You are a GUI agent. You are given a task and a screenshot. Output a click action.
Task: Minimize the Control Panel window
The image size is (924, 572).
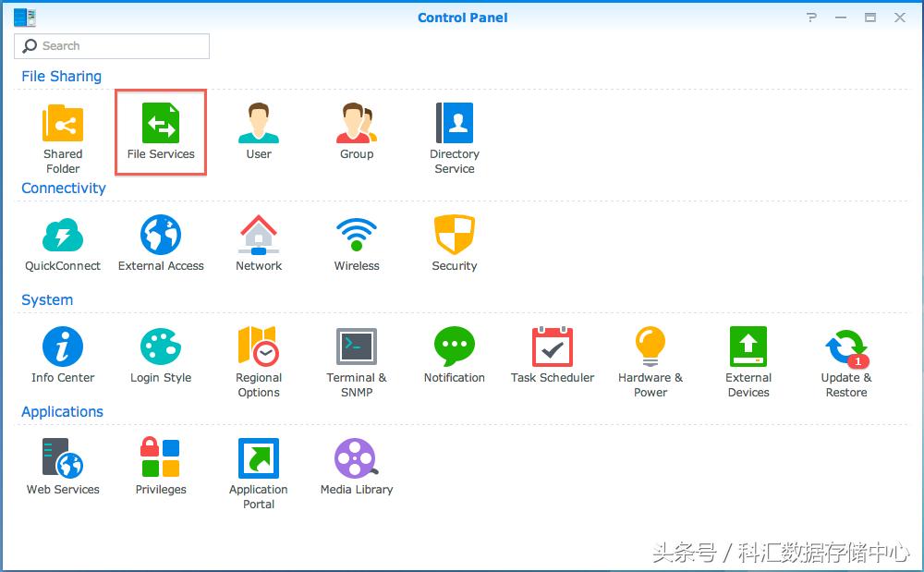[x=841, y=18]
